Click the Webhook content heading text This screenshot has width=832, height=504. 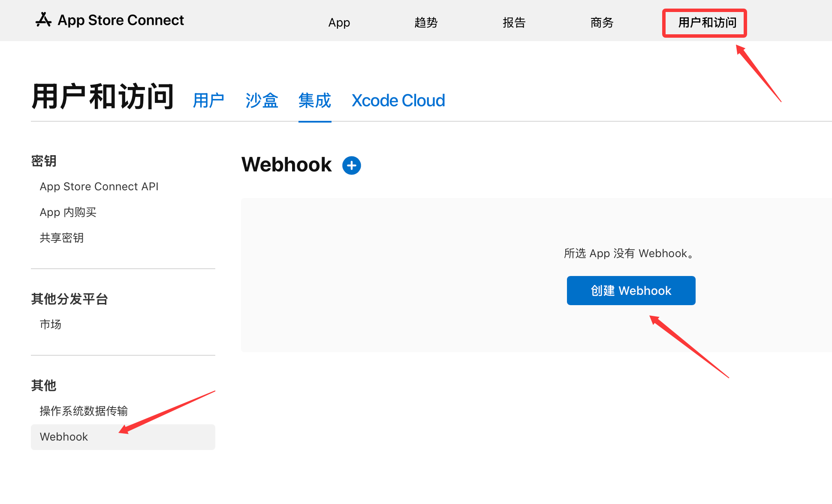coord(286,165)
